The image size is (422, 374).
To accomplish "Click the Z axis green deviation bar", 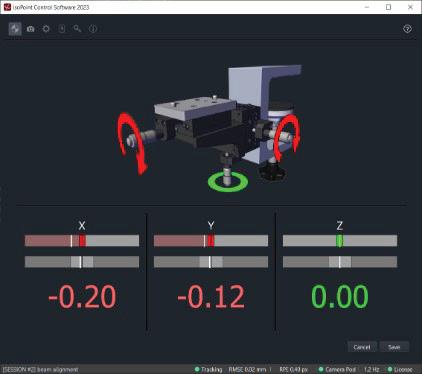I will click(x=340, y=241).
